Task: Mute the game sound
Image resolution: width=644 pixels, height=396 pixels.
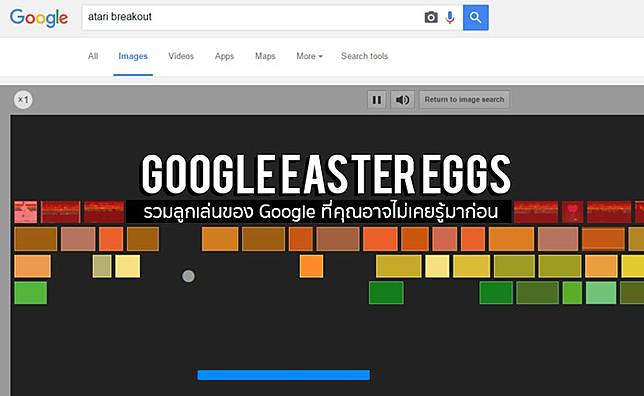Action: (402, 100)
